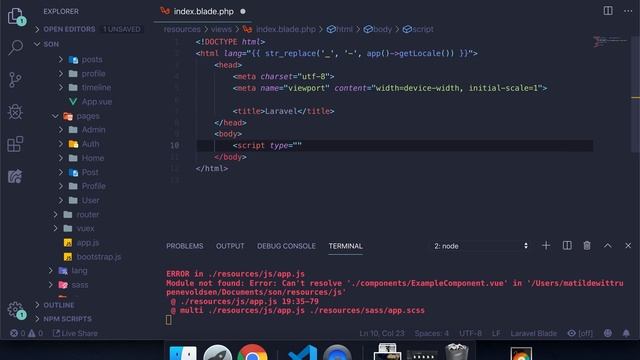The height and width of the screenshot is (360, 640).
Task: Close the terminal panel
Action: pos(628,246)
